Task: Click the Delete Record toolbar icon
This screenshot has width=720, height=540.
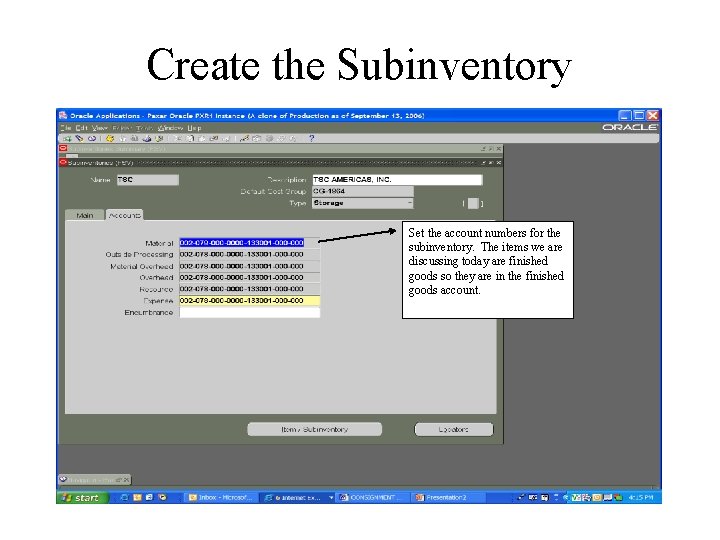Action: coord(226,138)
